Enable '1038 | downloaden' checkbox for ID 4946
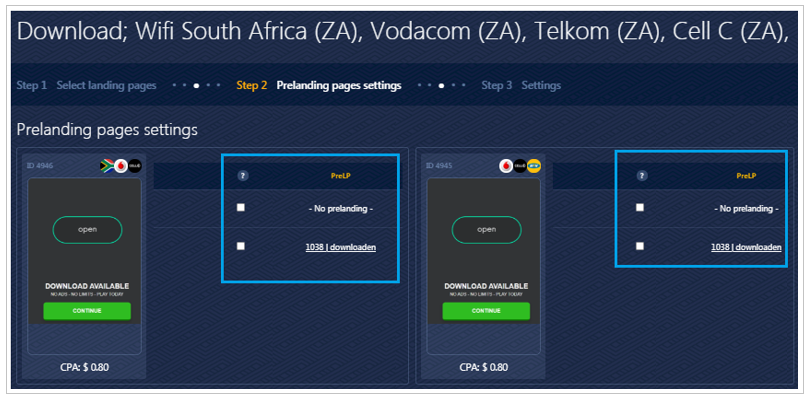The image size is (810, 399). 241,246
